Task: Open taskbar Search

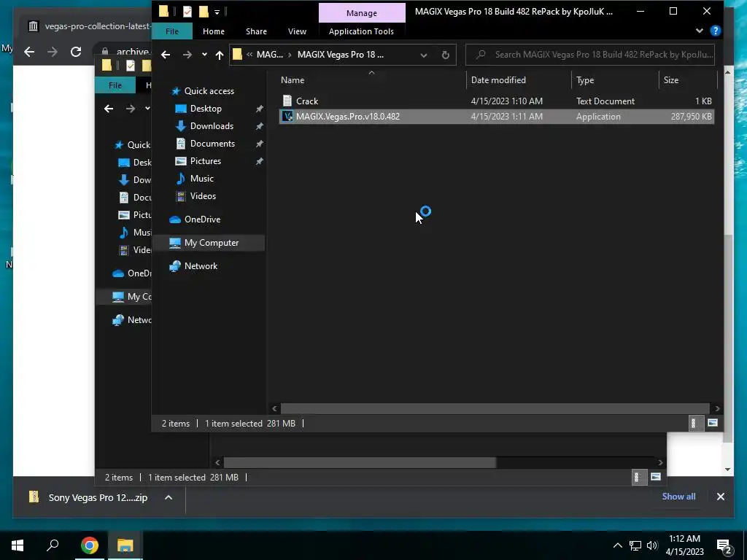Action: [53, 545]
